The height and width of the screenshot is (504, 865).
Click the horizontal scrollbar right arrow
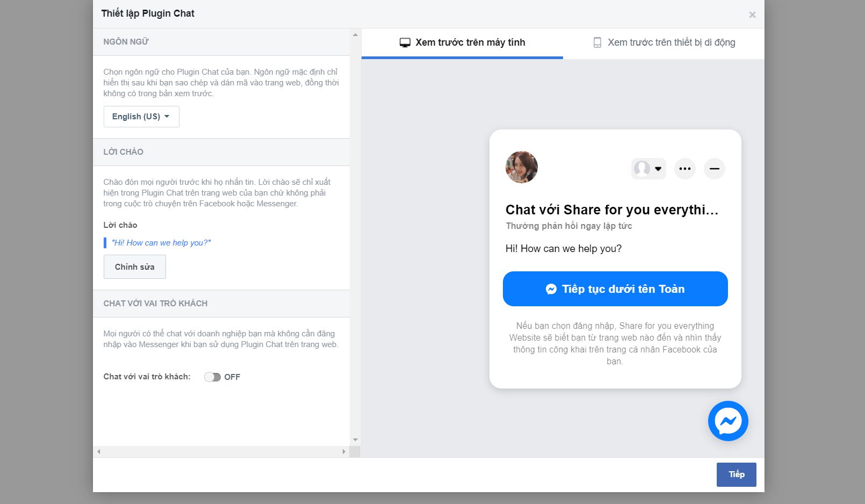[344, 452]
